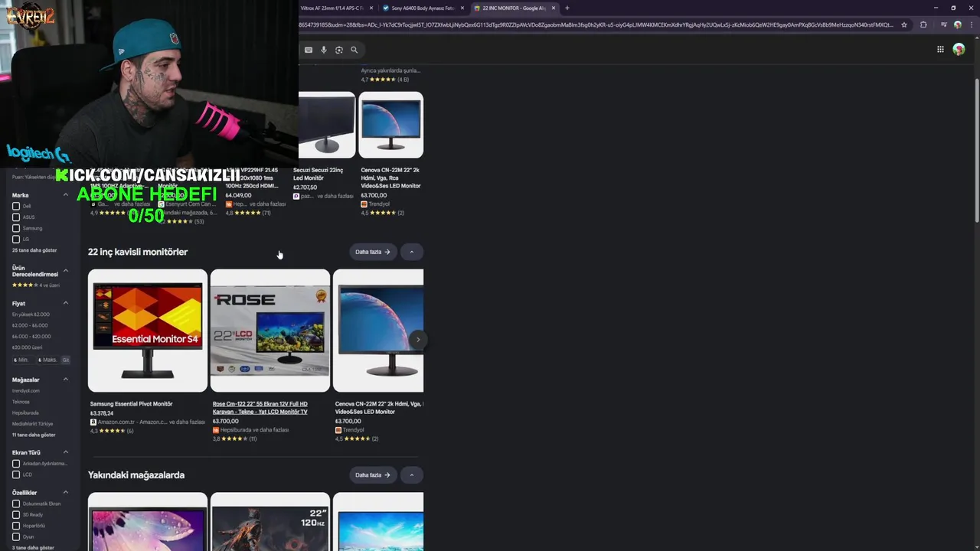The height and width of the screenshot is (551, 980).
Task: Click the magnifier search icon
Action: (354, 50)
